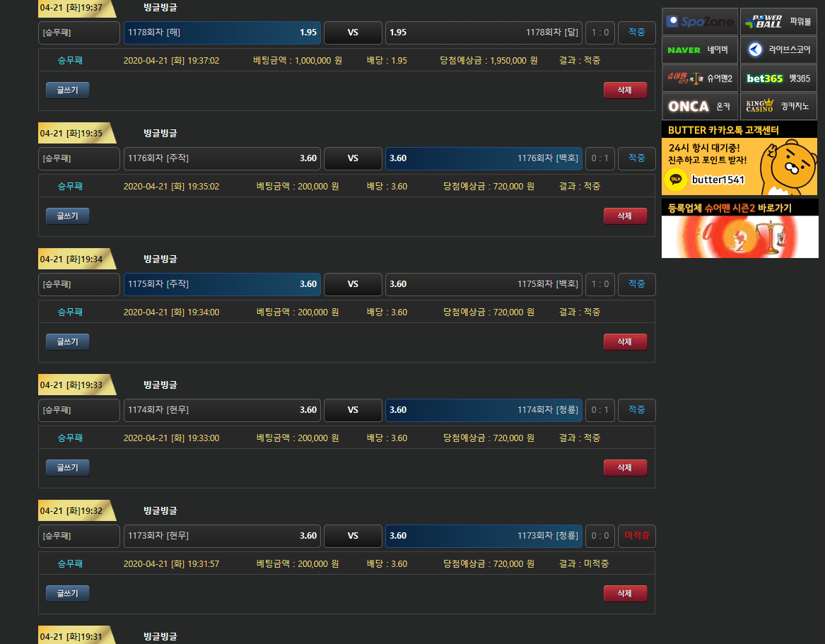
Task: Open the ONCA 온카 shortcut
Action: pyautogui.click(x=700, y=107)
